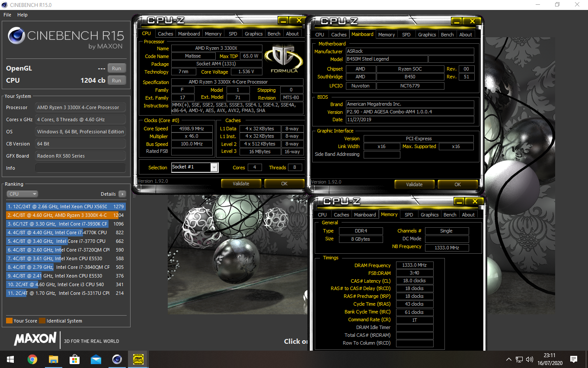
Task: Open Graphics tab in Memory CPU-Z window
Action: click(x=429, y=215)
